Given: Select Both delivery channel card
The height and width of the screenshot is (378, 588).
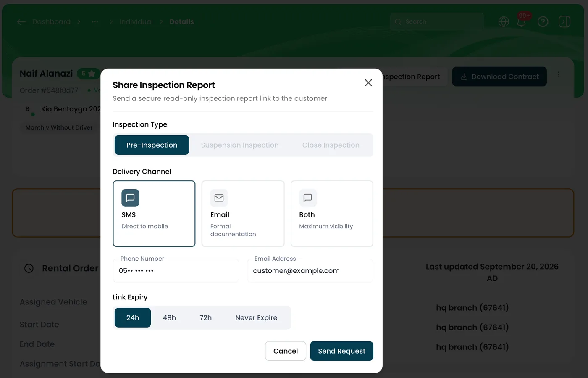Looking at the screenshot, I should coord(332,214).
